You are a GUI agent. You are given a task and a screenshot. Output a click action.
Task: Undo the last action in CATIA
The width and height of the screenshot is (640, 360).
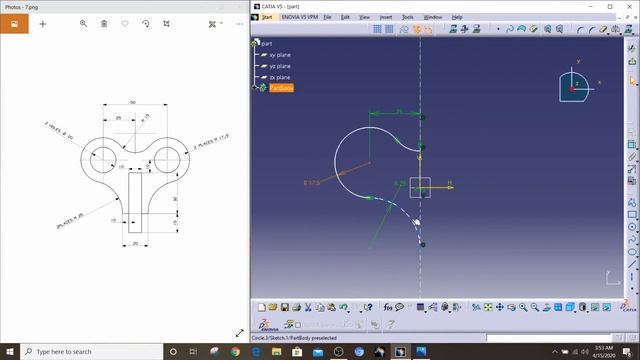(x=343, y=307)
